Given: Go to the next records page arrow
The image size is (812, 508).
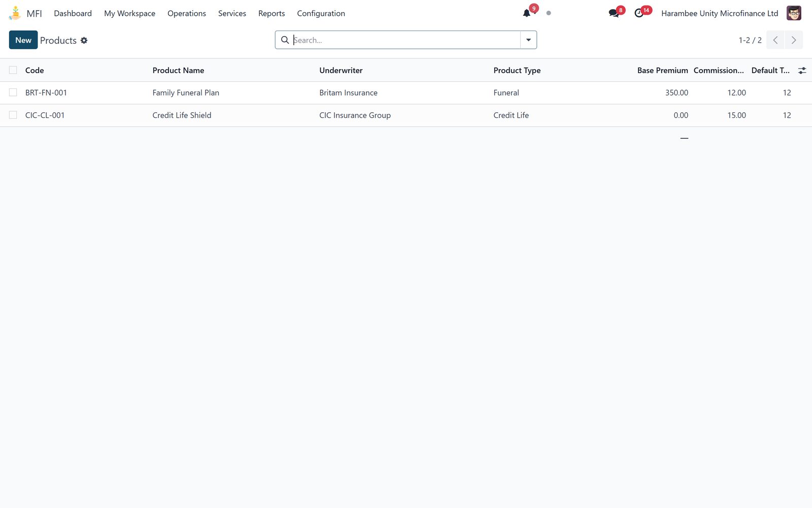Looking at the screenshot, I should [794, 40].
